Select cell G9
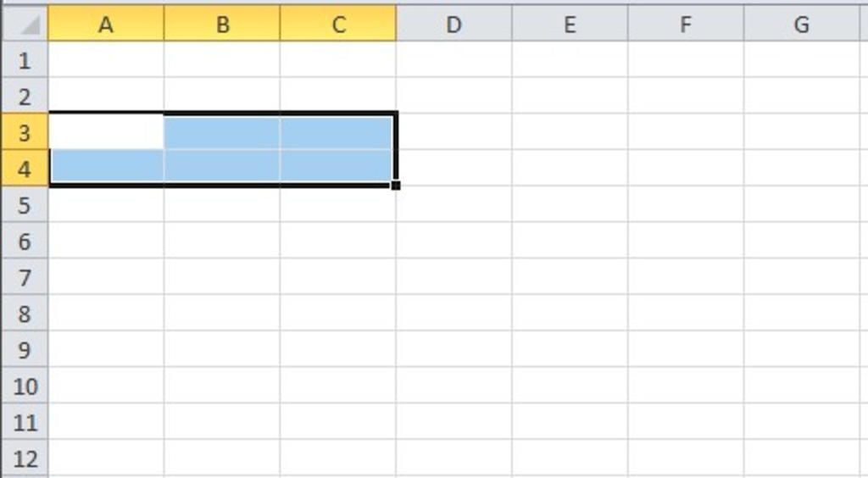Screen dimensions: 868x478 point(801,349)
